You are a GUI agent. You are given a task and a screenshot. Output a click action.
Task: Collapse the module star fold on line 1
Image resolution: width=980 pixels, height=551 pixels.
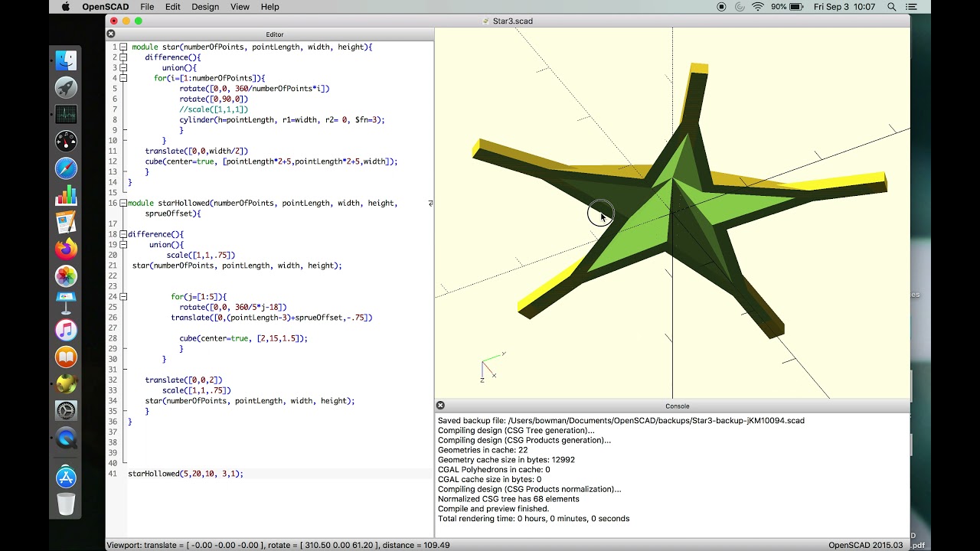[123, 47]
